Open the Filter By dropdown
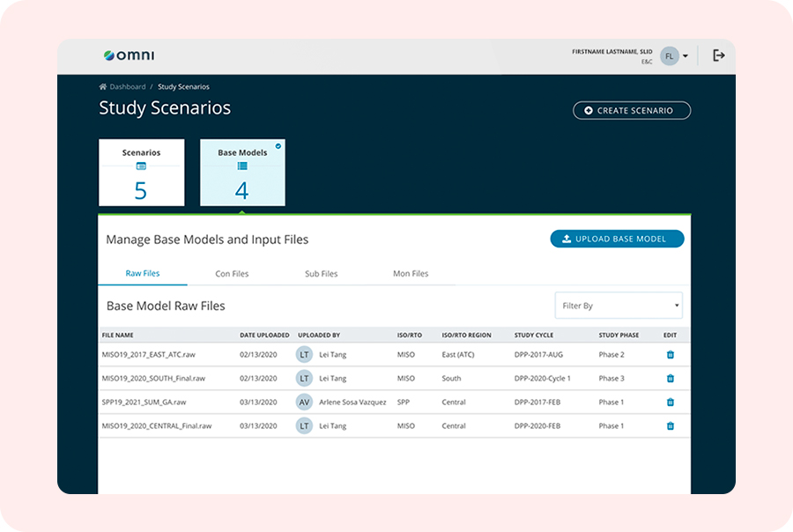Image resolution: width=793 pixels, height=532 pixels. (619, 306)
